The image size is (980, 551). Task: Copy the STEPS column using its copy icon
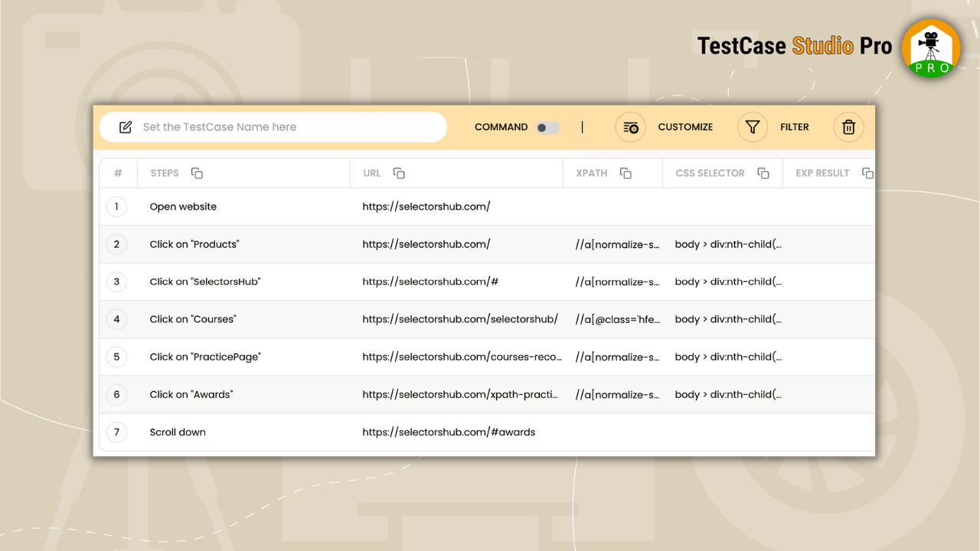(x=197, y=173)
